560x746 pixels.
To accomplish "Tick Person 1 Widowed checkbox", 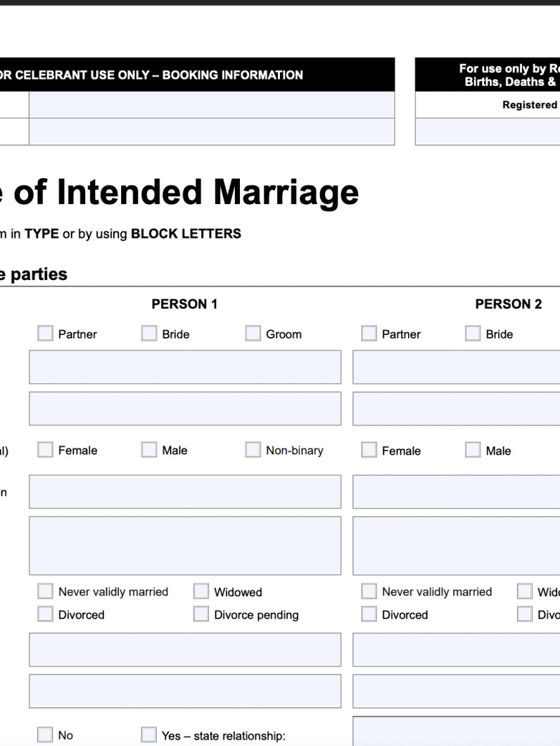I will tap(201, 591).
